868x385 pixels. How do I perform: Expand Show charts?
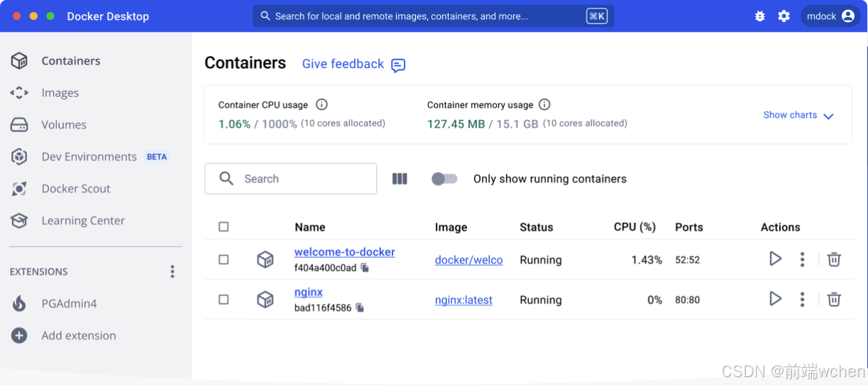pos(790,115)
